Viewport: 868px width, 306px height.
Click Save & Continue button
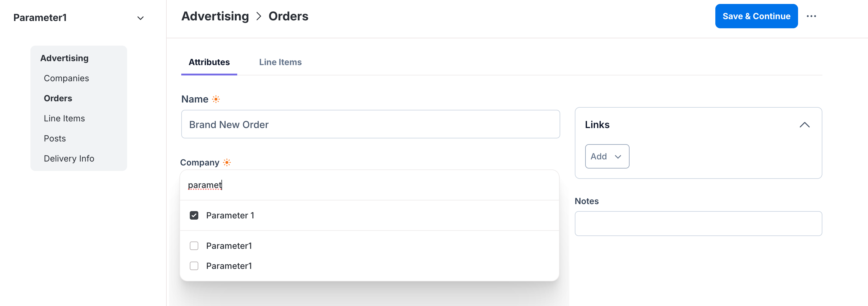(756, 16)
